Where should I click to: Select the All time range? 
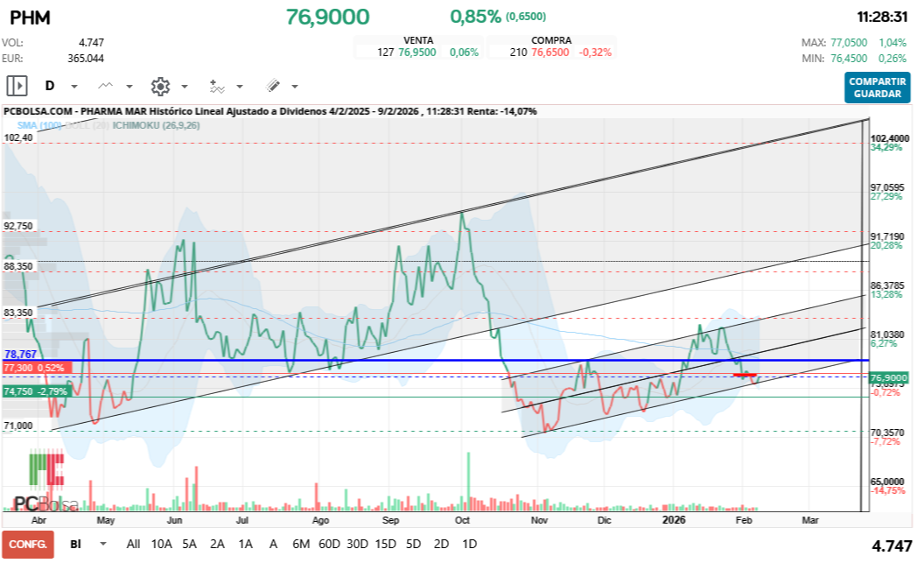coord(133,544)
